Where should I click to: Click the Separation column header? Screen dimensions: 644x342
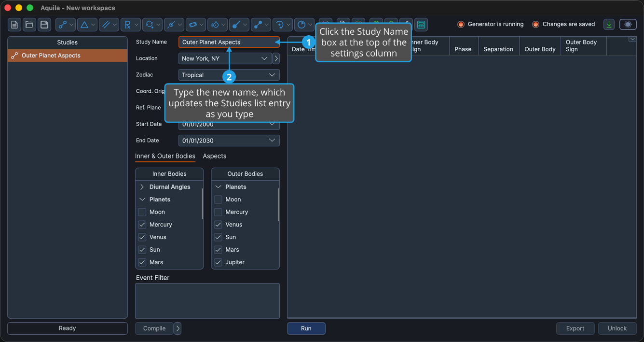coord(499,46)
